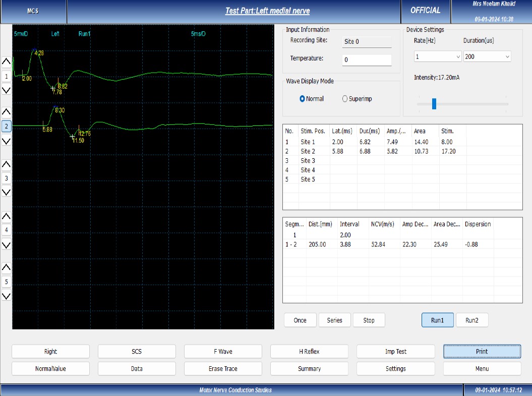Click the 8.30 peak marker on trace 2
Image resolution: width=532 pixels, height=396 pixels.
[60, 110]
